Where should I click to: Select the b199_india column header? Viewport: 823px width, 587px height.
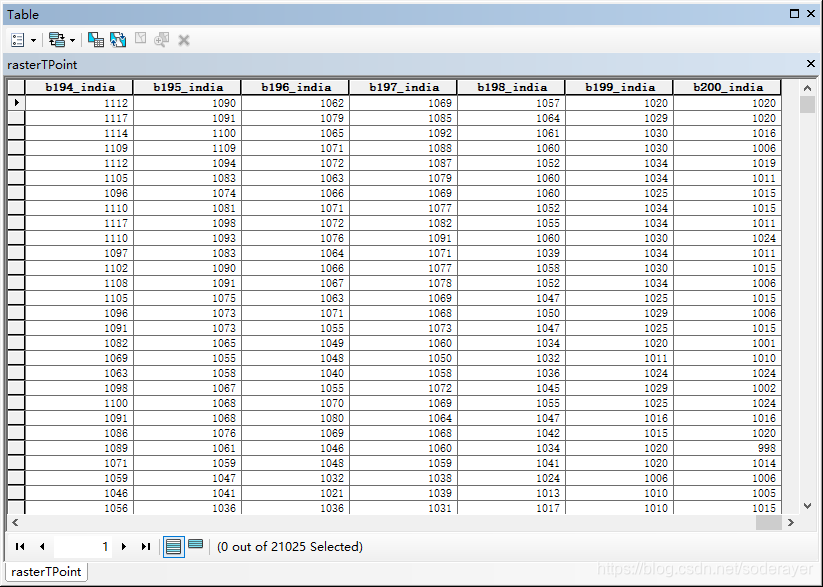point(620,87)
